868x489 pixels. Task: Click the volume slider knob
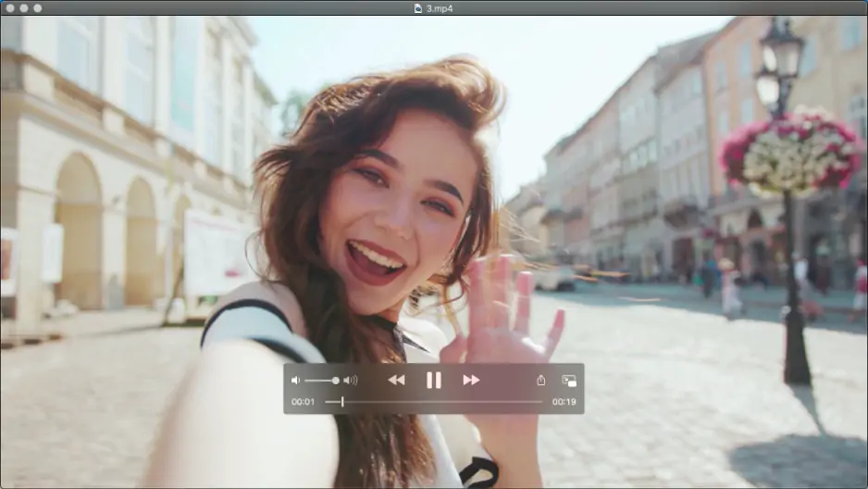tap(336, 381)
